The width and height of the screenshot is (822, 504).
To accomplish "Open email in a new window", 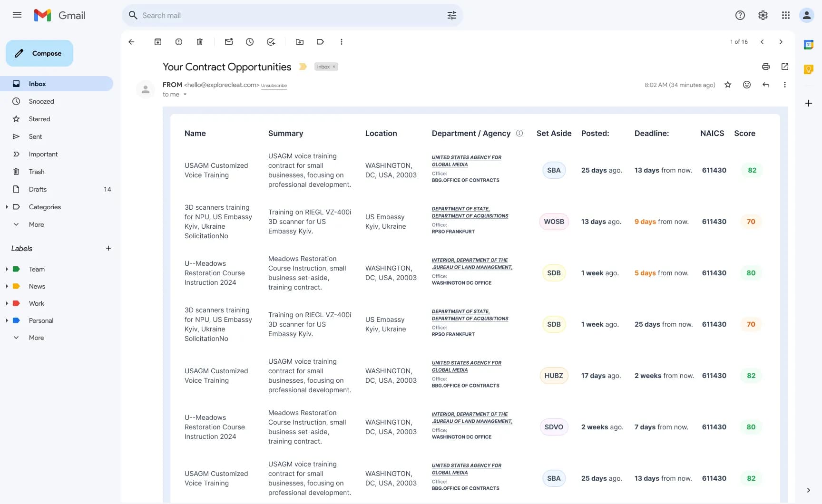I will tap(785, 67).
